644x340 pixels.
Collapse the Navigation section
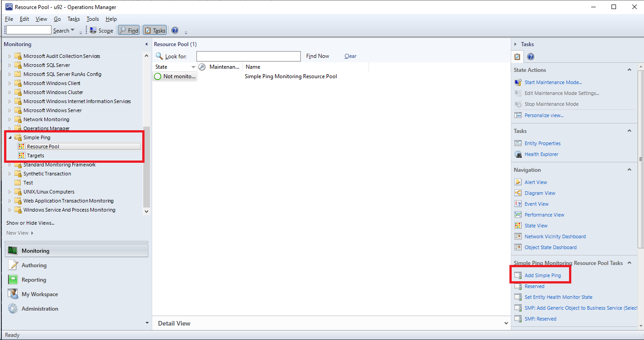pos(630,170)
